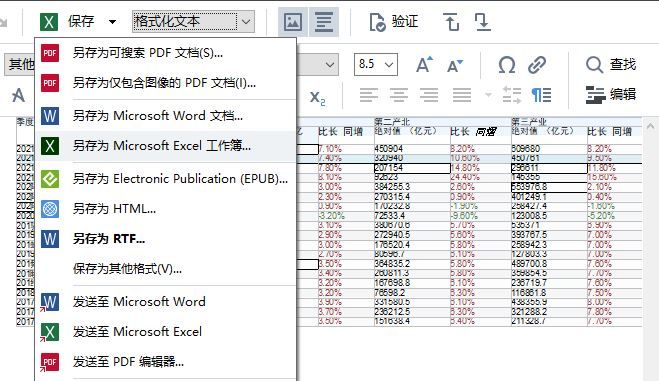
Task: Click the decrease font size icon
Action: 454,66
